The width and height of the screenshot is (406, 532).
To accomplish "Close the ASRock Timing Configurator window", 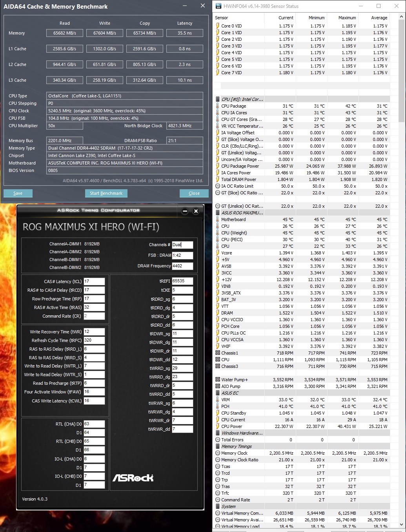I will [196, 211].
